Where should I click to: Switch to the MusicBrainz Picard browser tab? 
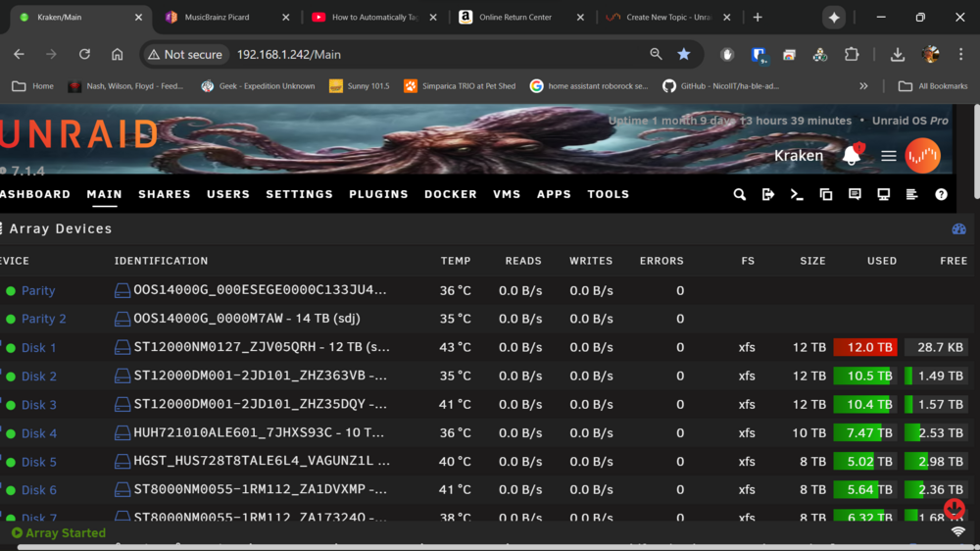[x=217, y=18]
